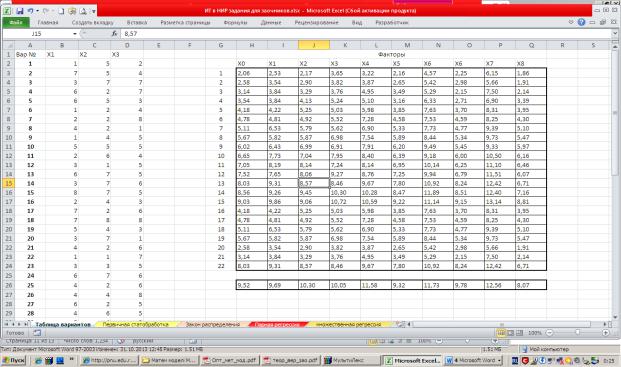Click the Пуск start button

[x=13, y=360]
